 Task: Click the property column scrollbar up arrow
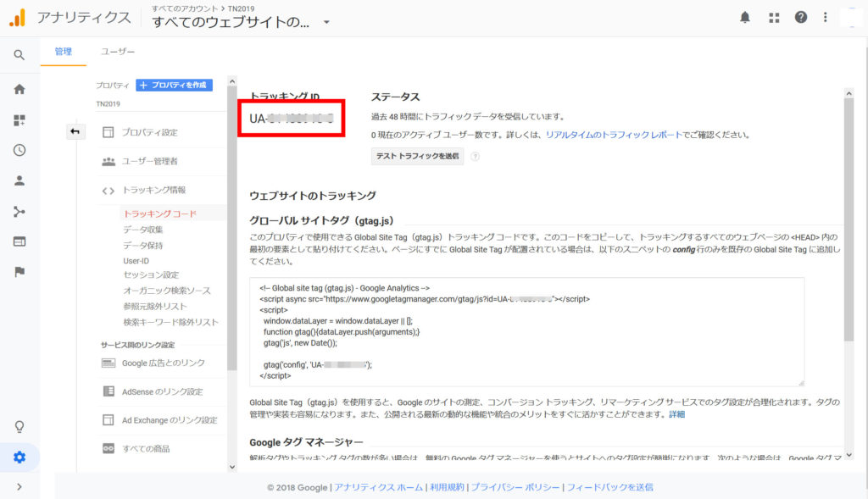tap(232, 81)
